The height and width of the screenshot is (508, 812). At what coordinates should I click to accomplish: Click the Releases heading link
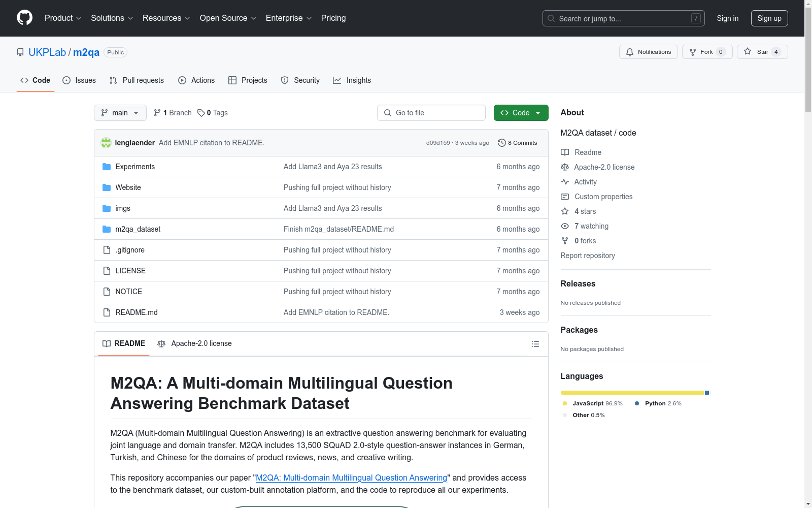click(x=578, y=284)
